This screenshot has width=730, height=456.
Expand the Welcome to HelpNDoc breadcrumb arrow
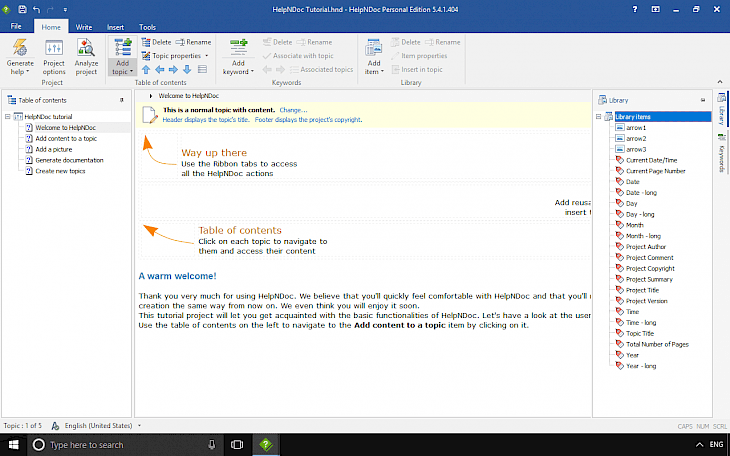tap(151, 96)
